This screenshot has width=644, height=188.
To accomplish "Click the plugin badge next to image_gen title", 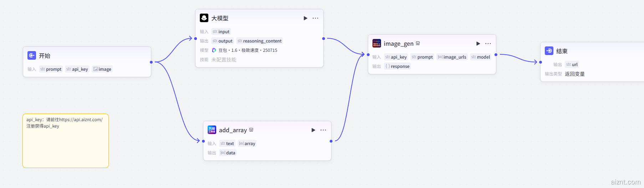I will tap(418, 43).
